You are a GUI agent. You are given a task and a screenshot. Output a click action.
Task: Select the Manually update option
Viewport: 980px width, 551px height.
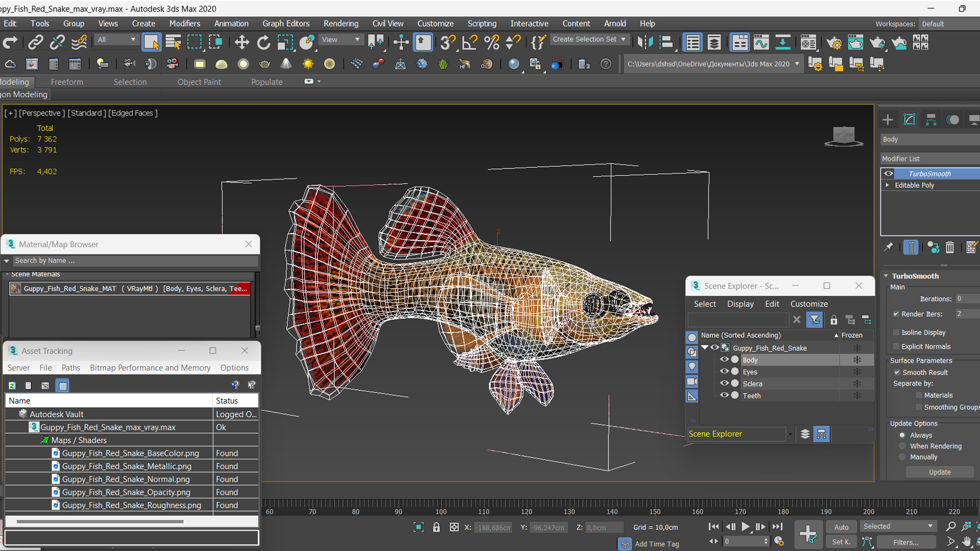pyautogui.click(x=902, y=457)
